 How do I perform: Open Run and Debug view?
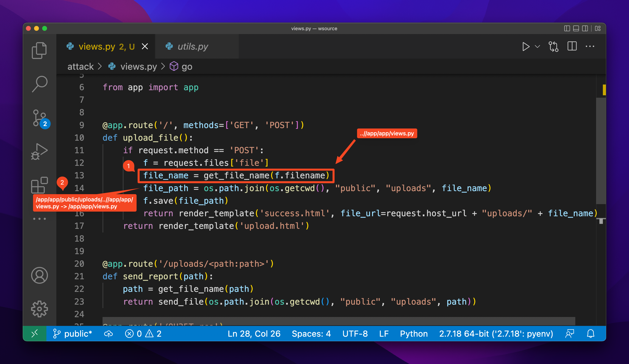39,152
